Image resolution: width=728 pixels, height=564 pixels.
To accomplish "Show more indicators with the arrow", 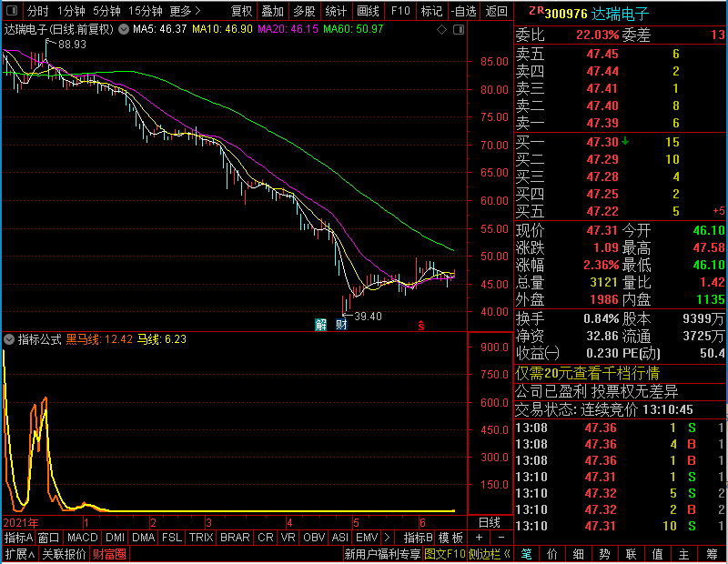I will (388, 538).
